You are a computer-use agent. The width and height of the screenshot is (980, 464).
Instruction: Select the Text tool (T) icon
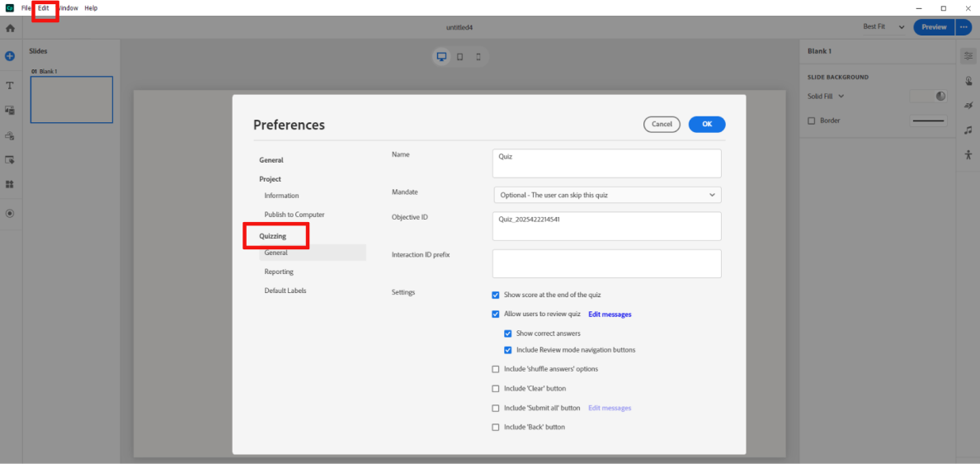click(10, 85)
